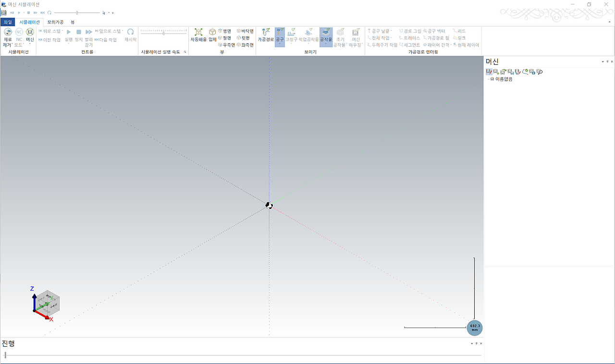Click quick access toolbar speed slider

pyautogui.click(x=77, y=12)
